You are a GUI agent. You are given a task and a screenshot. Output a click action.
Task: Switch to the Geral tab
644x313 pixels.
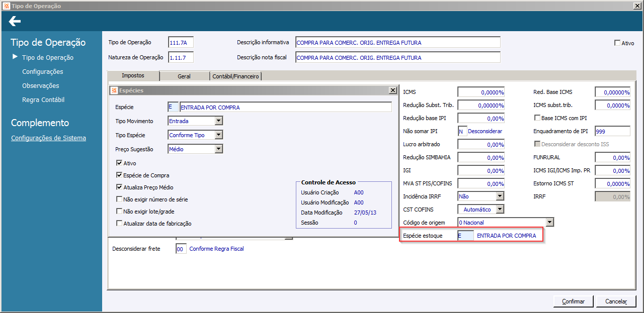(x=184, y=76)
